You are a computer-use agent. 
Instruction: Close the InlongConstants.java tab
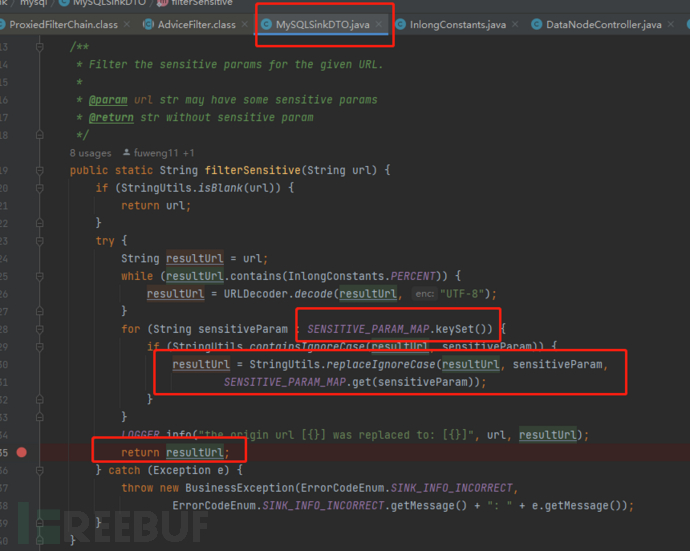click(515, 24)
